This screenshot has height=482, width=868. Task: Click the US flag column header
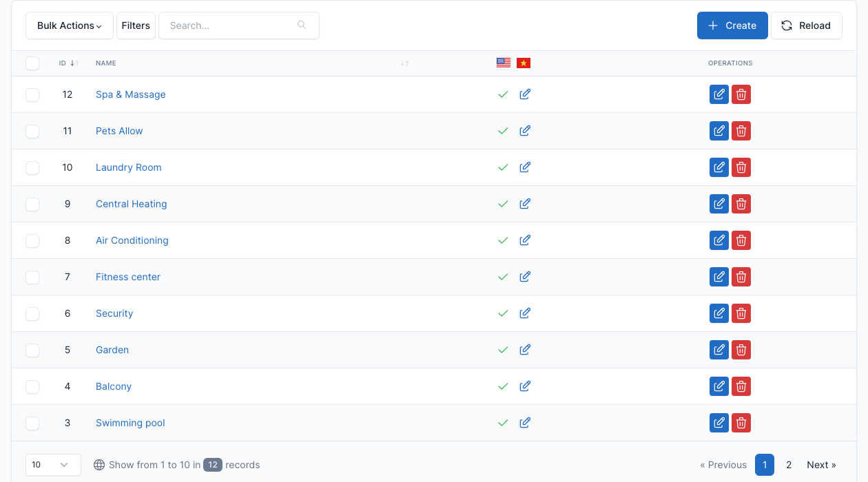[x=504, y=63]
